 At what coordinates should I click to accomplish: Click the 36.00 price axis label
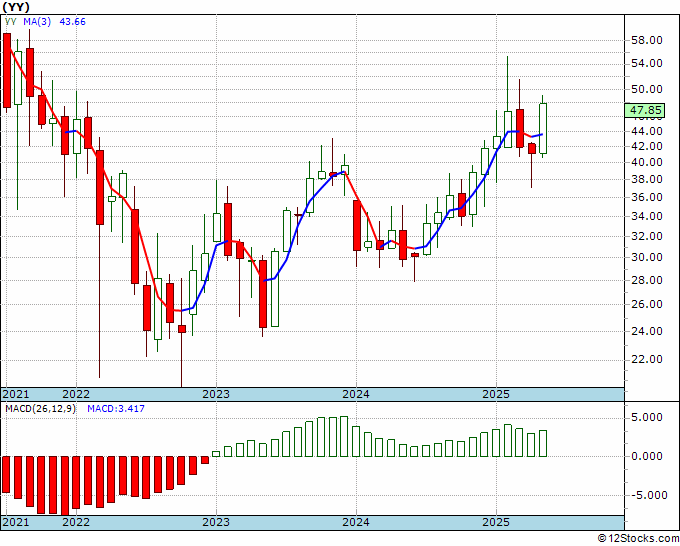tap(646, 197)
